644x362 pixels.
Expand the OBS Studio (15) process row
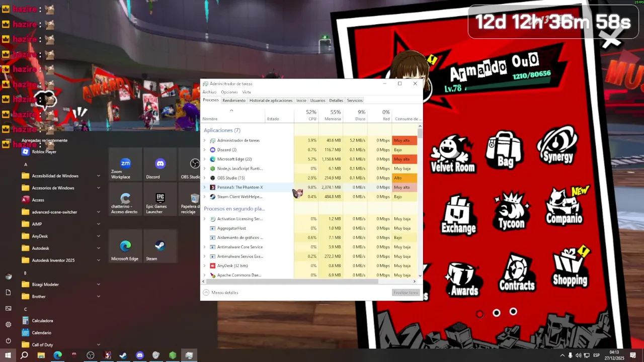click(204, 178)
